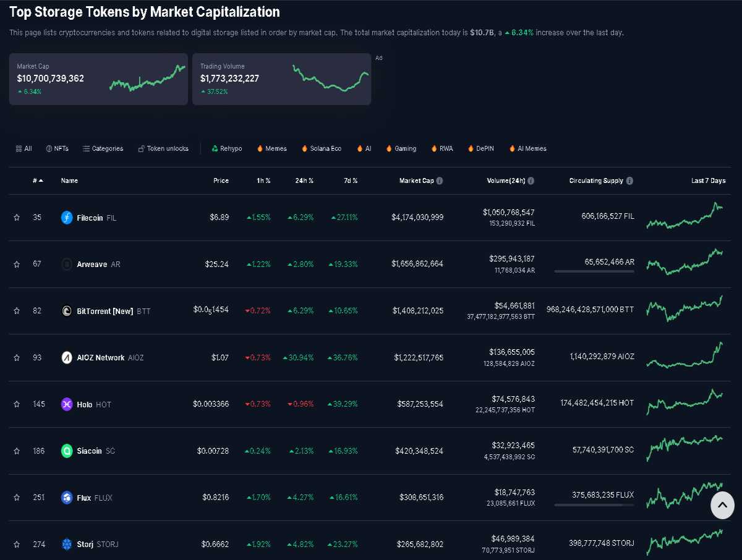The height and width of the screenshot is (560, 742).
Task: Click Filecoin market cap $4,174,030,999
Action: pyautogui.click(x=417, y=218)
